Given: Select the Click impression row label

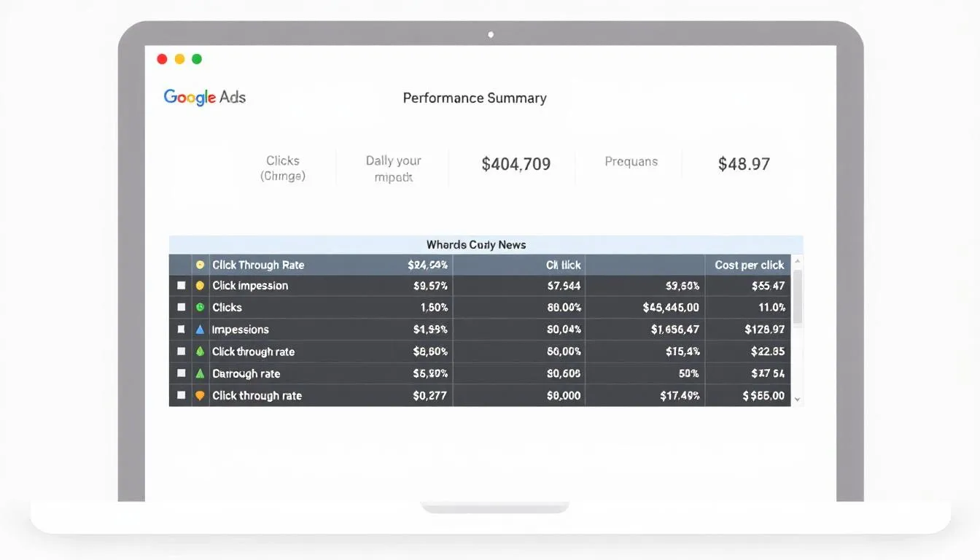Looking at the screenshot, I should [x=250, y=286].
